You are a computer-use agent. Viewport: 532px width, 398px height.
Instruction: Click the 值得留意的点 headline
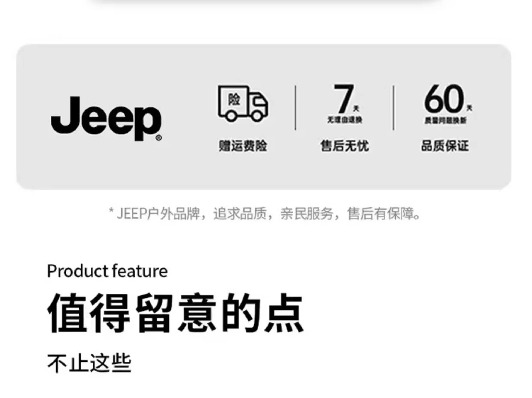coord(175,313)
